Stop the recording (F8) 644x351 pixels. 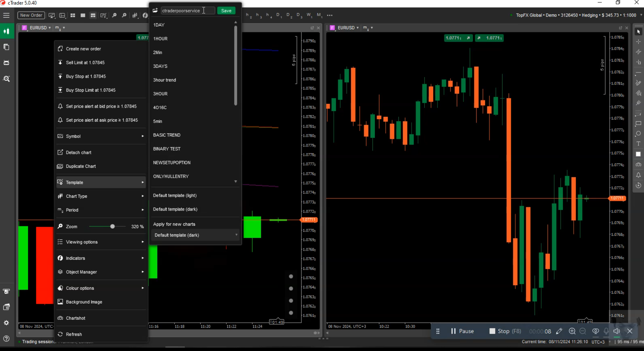[505, 331]
